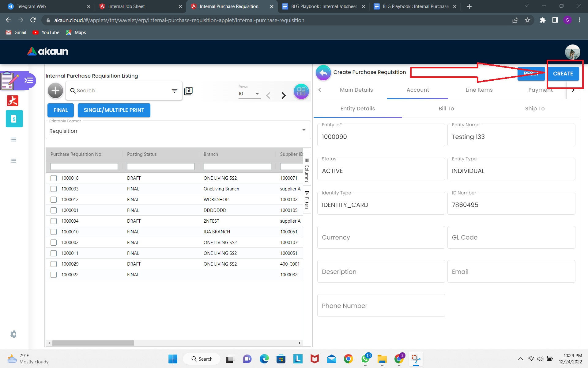Open the settings gear in sidebar
Image resolution: width=588 pixels, height=368 pixels.
tap(13, 334)
